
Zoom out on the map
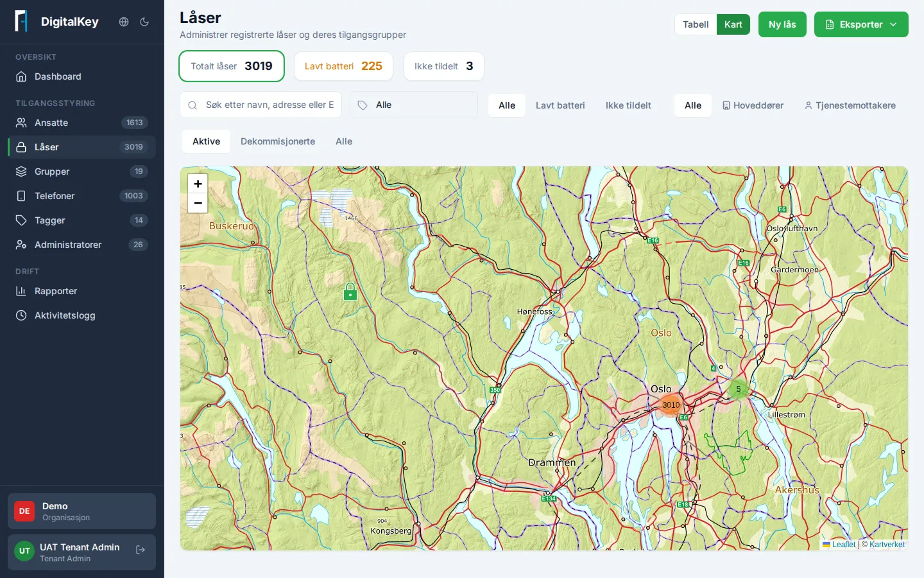198,203
